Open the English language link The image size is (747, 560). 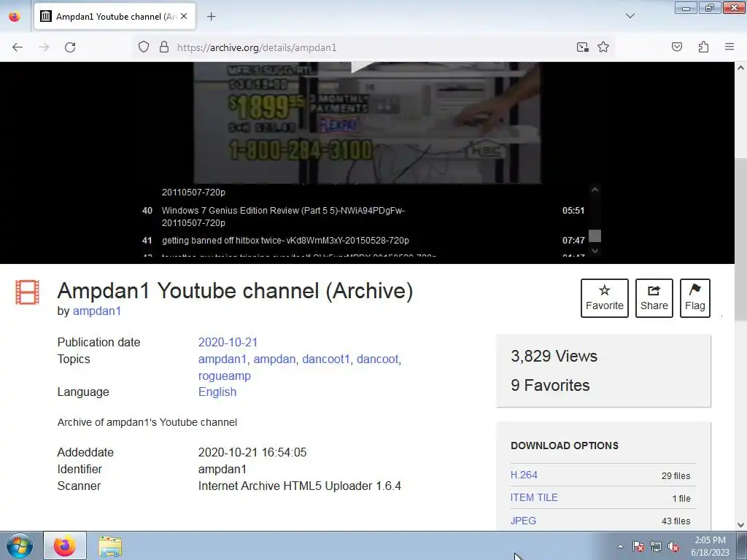[x=217, y=392]
